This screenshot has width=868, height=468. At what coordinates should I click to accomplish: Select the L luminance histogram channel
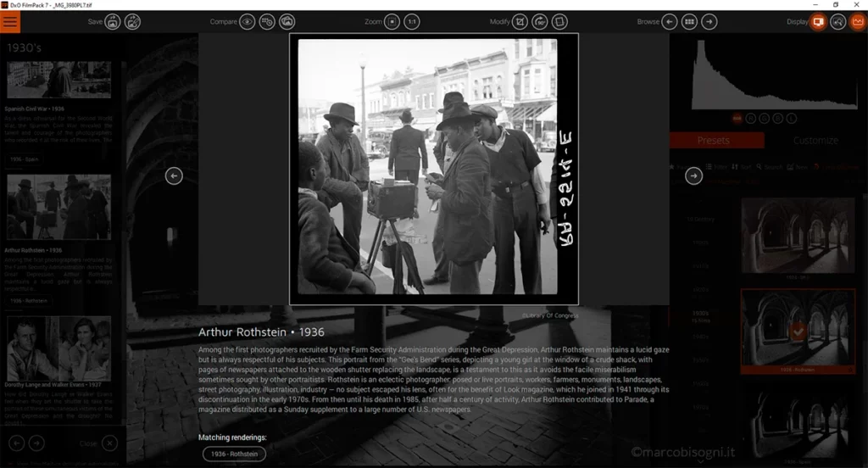pyautogui.click(x=792, y=119)
